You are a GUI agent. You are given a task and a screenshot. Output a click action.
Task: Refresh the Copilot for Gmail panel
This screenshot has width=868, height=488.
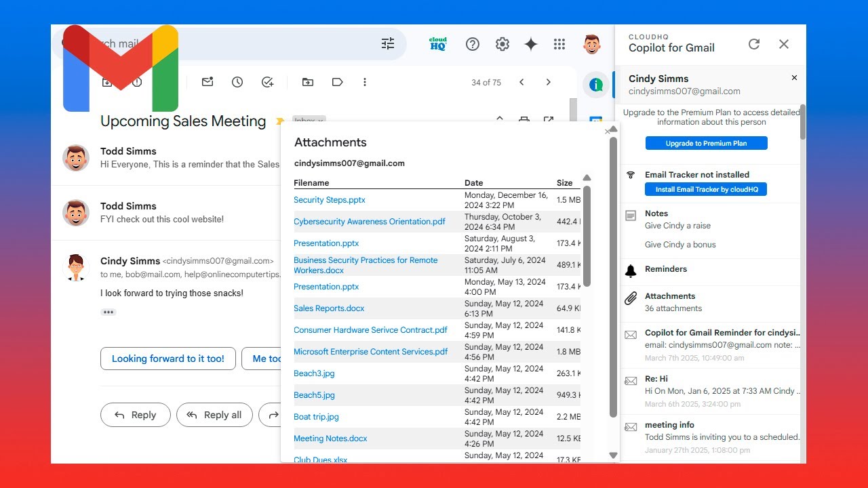[754, 44]
